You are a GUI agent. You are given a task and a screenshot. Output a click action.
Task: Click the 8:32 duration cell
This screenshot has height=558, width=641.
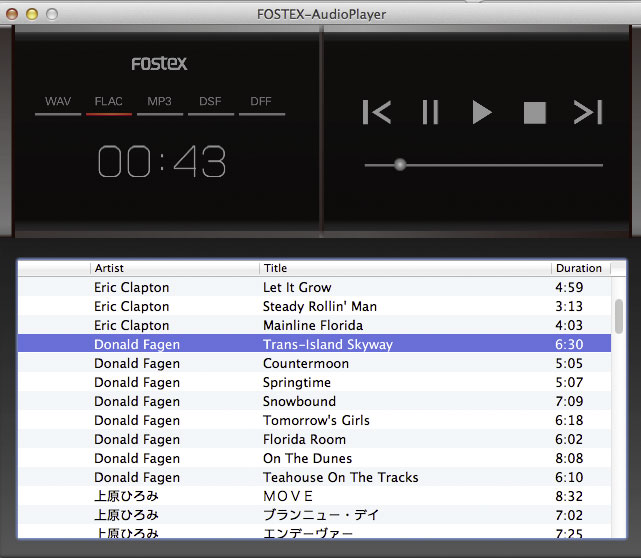click(x=569, y=496)
